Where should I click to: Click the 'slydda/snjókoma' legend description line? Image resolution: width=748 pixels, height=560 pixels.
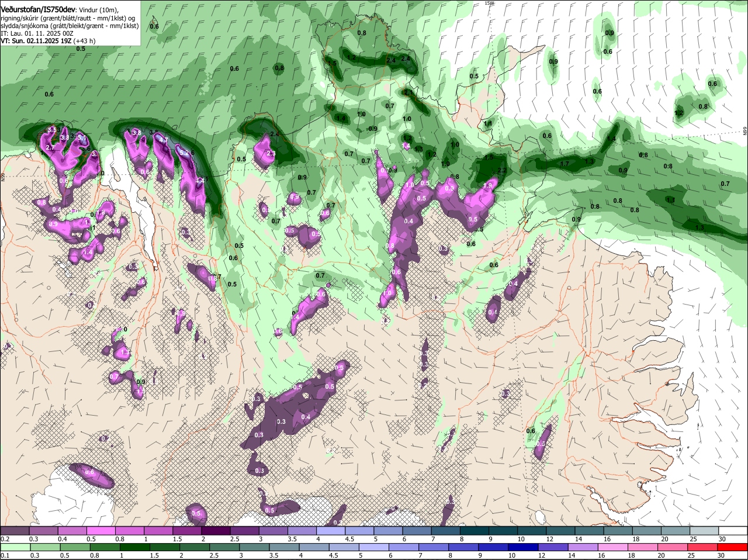[70, 26]
